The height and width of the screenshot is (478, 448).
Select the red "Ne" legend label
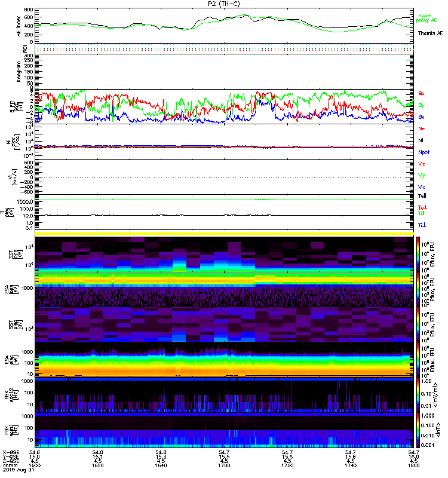coord(422,128)
